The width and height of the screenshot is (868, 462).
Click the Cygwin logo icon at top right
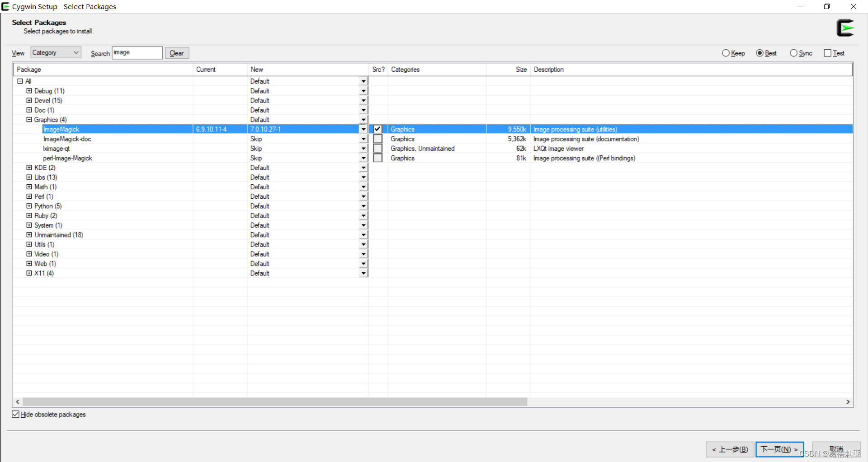pos(845,28)
